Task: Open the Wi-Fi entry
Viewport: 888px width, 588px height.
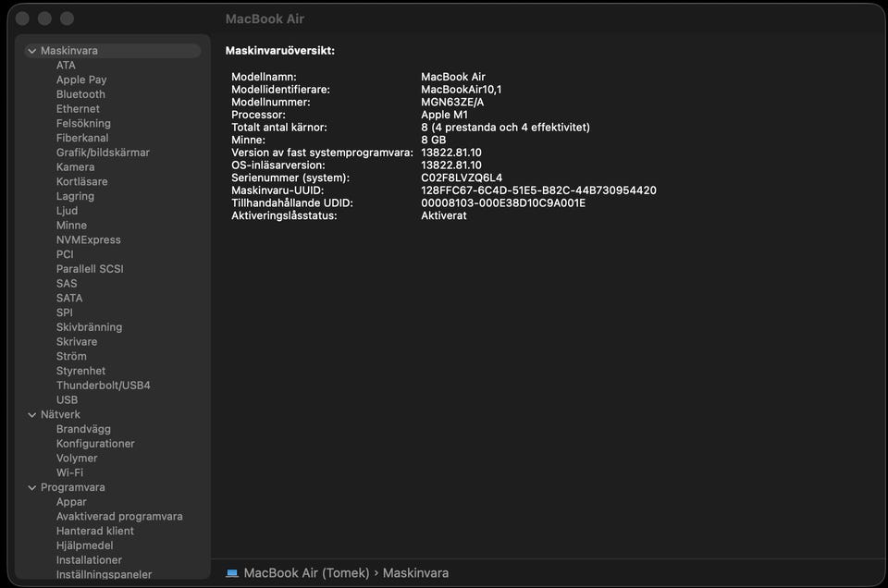Action: (69, 472)
